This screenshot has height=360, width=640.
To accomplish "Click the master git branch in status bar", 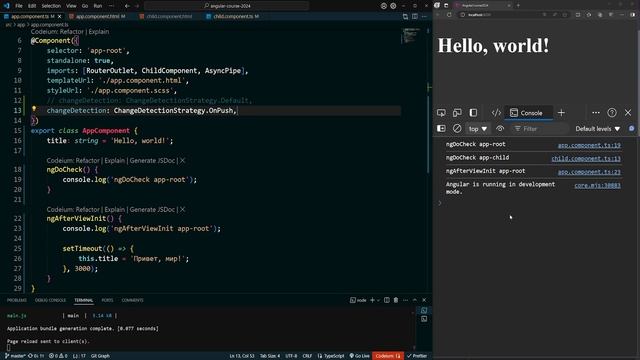I will 15,356.
